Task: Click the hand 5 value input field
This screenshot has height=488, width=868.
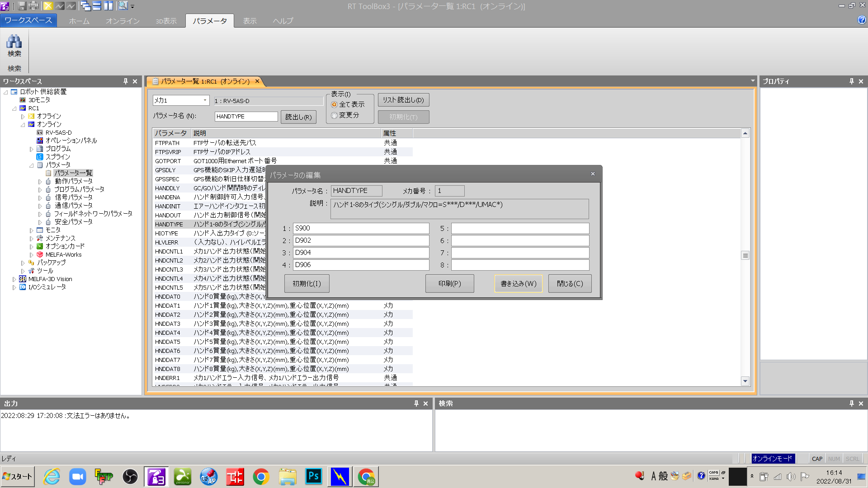Action: tap(520, 228)
